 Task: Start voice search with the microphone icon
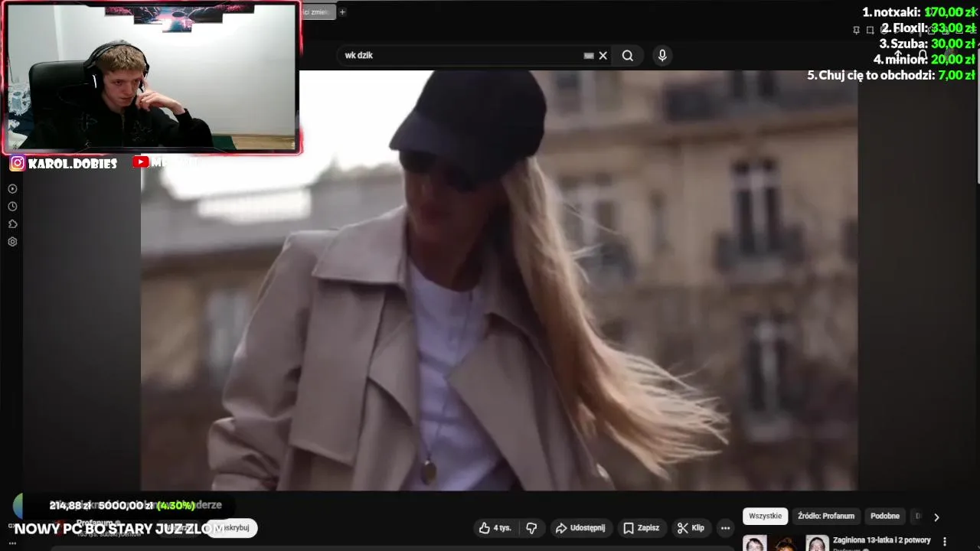pyautogui.click(x=662, y=55)
